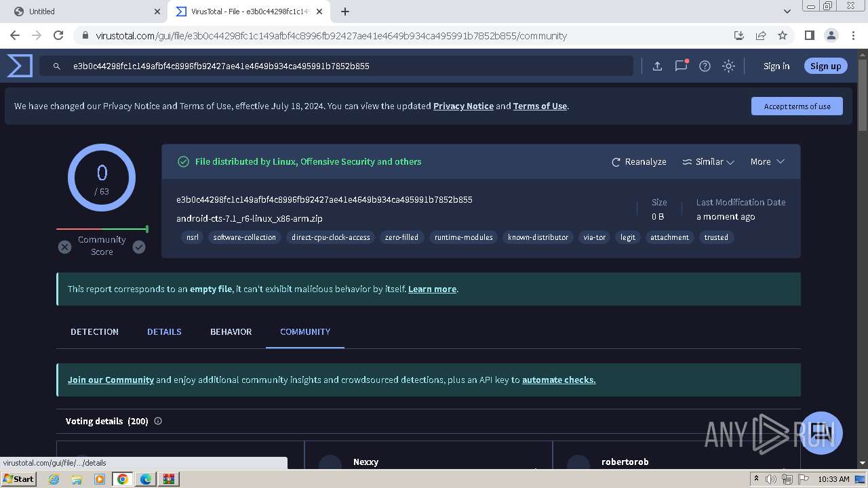Open new tab with plus button
The width and height of the screenshot is (868, 488).
point(344,11)
